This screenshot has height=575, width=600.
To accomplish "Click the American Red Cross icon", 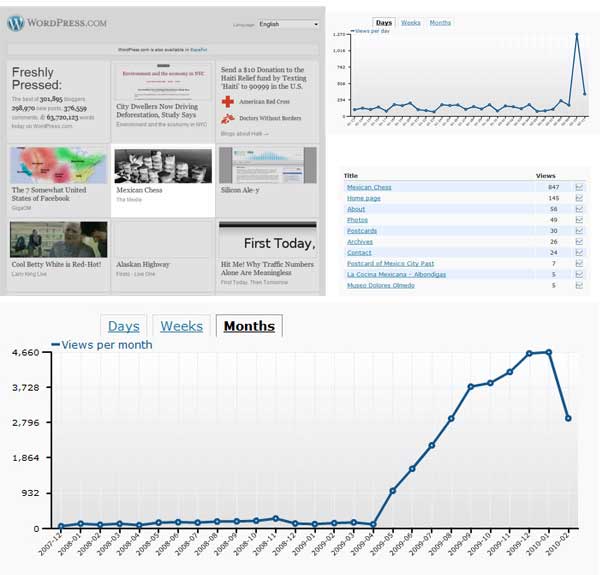I will 228,102.
